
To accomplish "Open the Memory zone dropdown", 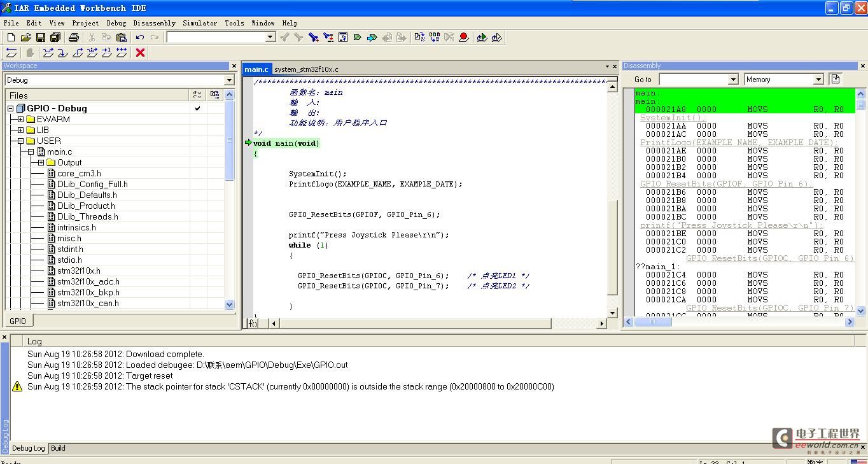I will click(818, 79).
